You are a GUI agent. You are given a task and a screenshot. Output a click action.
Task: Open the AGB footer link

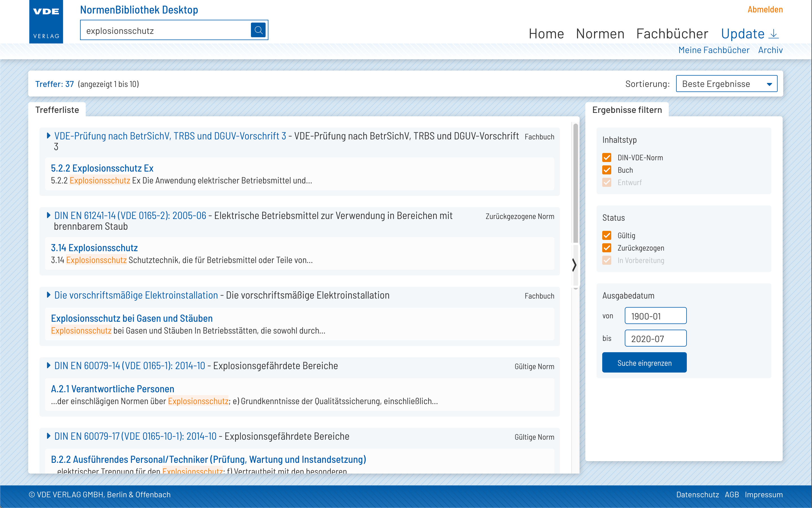tap(732, 494)
